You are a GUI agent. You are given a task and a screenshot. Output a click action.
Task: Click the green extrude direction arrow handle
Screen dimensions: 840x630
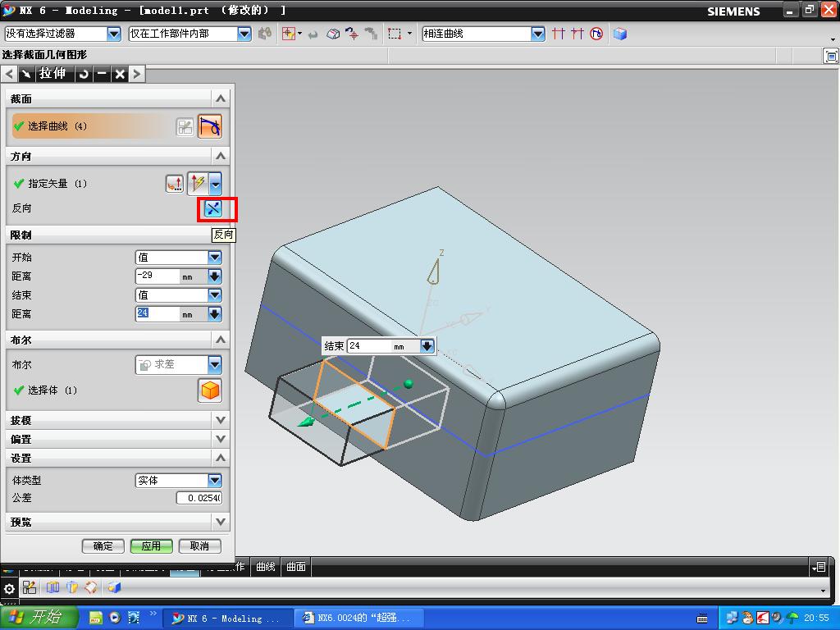[x=306, y=422]
